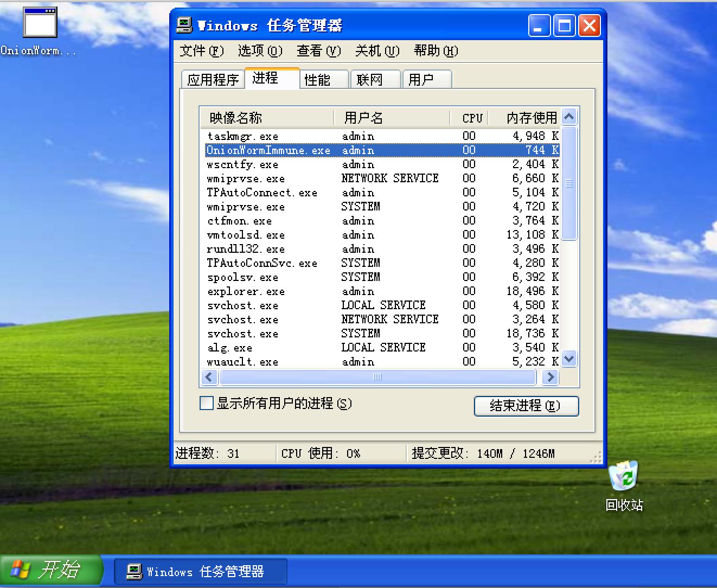Click the 18,496 K memory value

pyautogui.click(x=532, y=291)
